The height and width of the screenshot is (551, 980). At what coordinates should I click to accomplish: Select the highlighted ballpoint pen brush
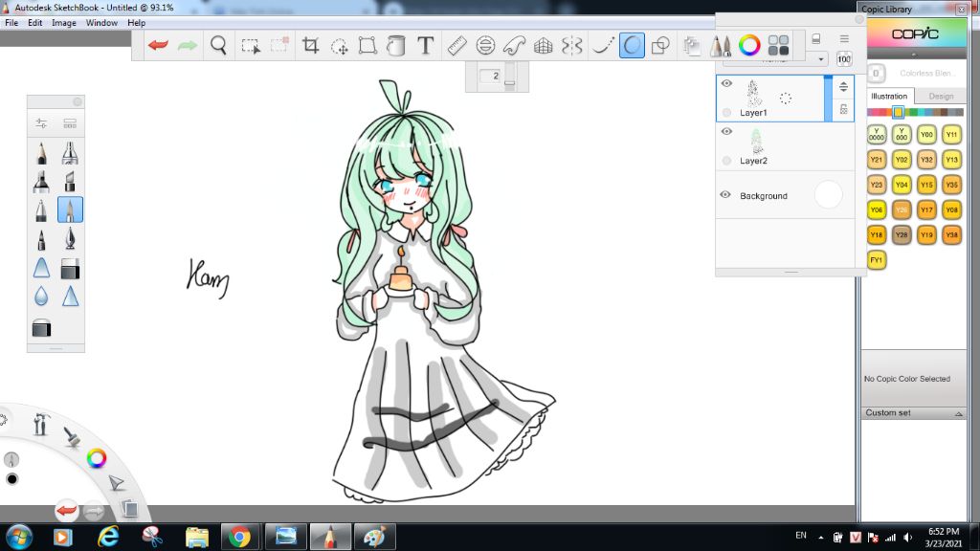pos(70,209)
